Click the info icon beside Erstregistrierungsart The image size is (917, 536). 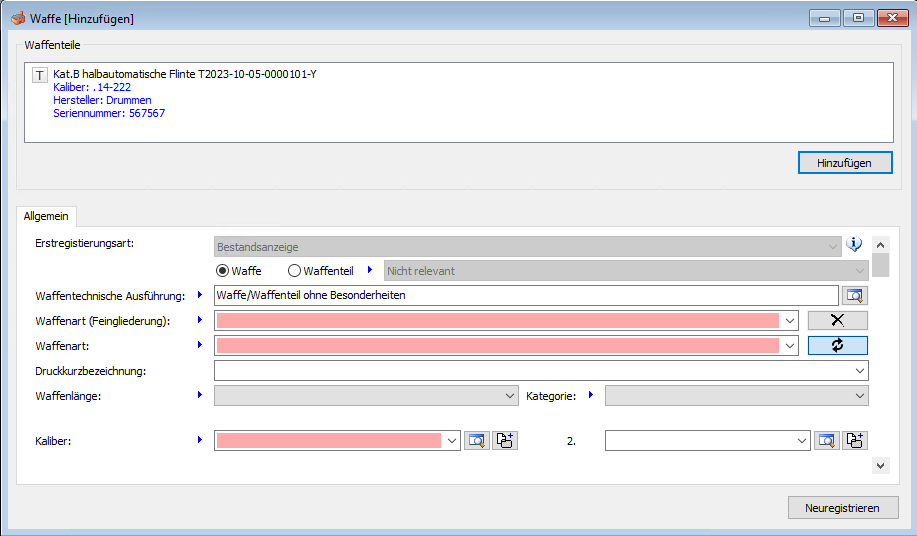(x=853, y=245)
